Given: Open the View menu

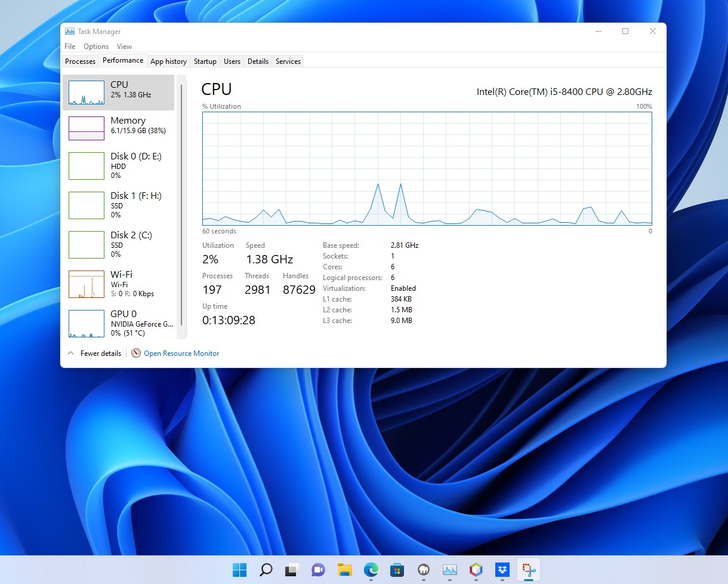Looking at the screenshot, I should [x=124, y=46].
